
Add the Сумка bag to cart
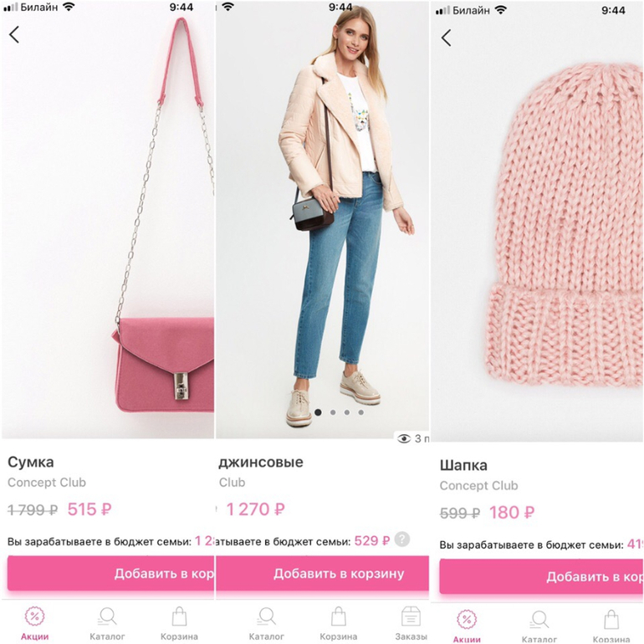[110, 574]
